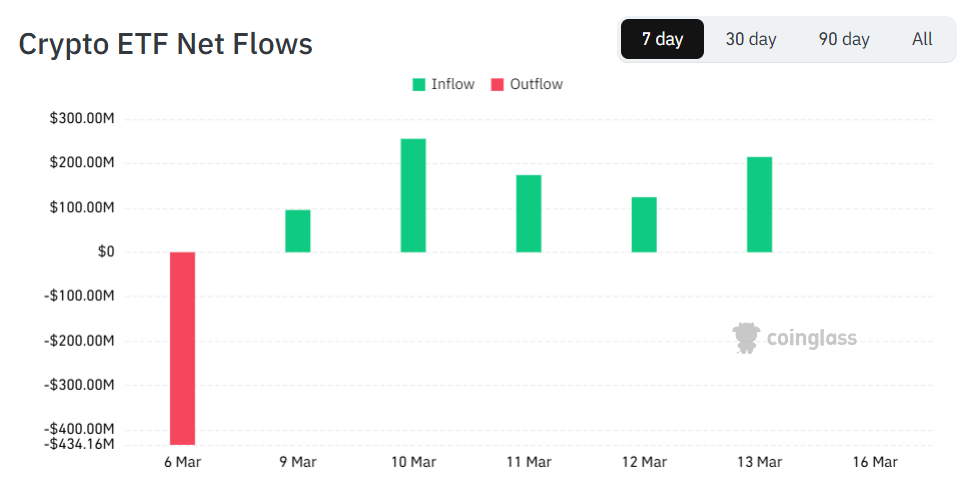Click the red Outflow legend swatch

point(497,85)
